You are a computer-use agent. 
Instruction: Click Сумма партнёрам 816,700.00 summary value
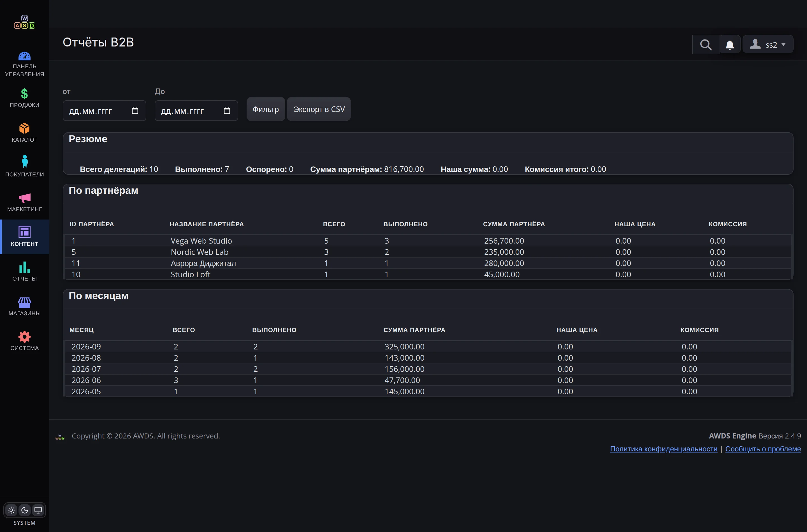point(404,169)
